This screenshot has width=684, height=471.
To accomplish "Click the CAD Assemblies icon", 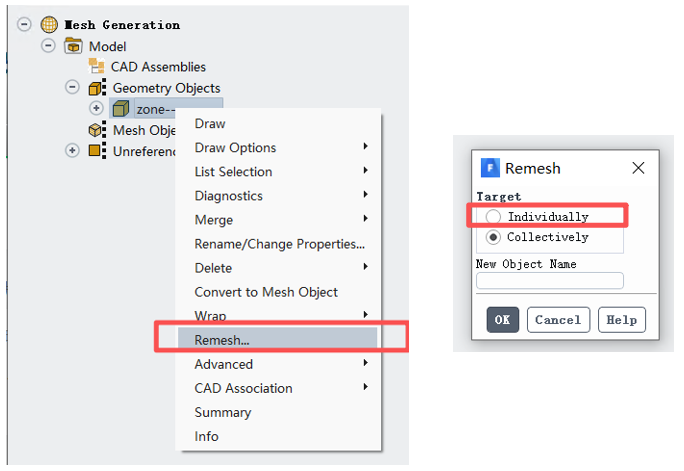I will coord(96,66).
